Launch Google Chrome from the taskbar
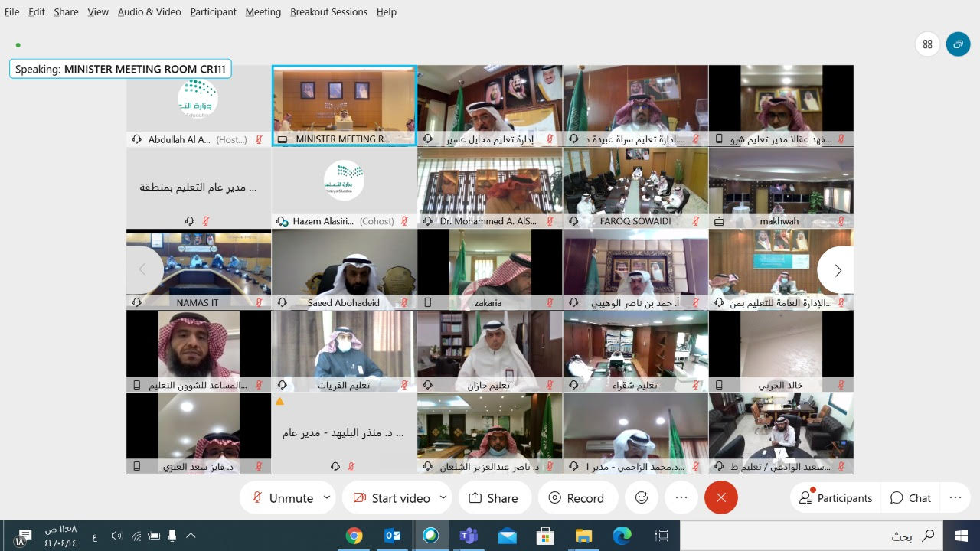This screenshot has height=551, width=980. (354, 536)
